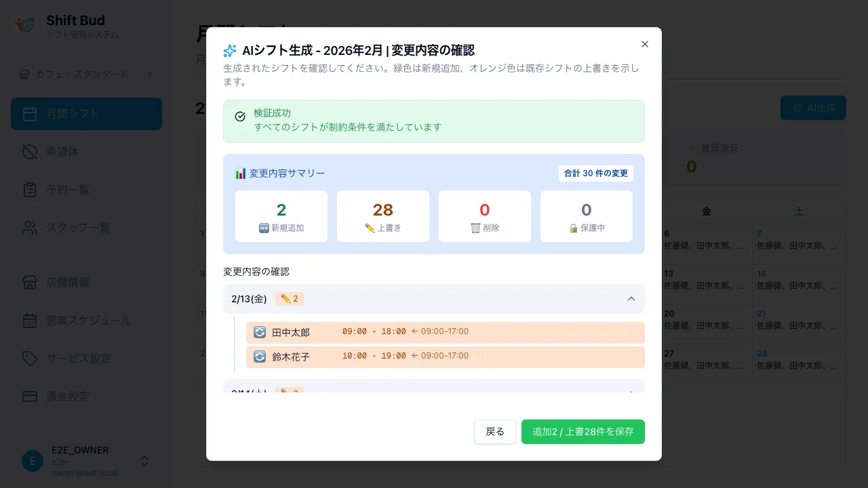This screenshot has height=488, width=868.
Task: Open the 月間シフト calendar icon
Action: [30, 114]
